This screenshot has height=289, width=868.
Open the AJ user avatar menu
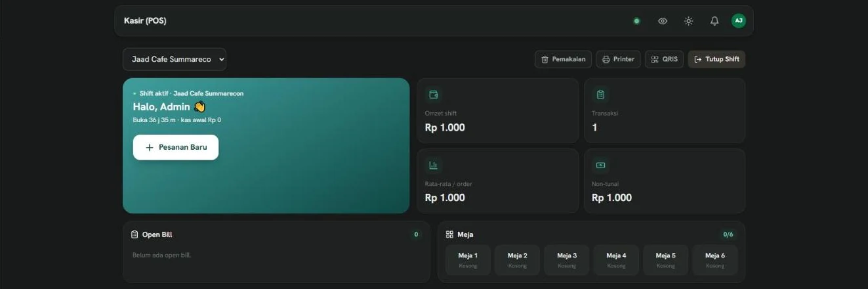pos(739,21)
